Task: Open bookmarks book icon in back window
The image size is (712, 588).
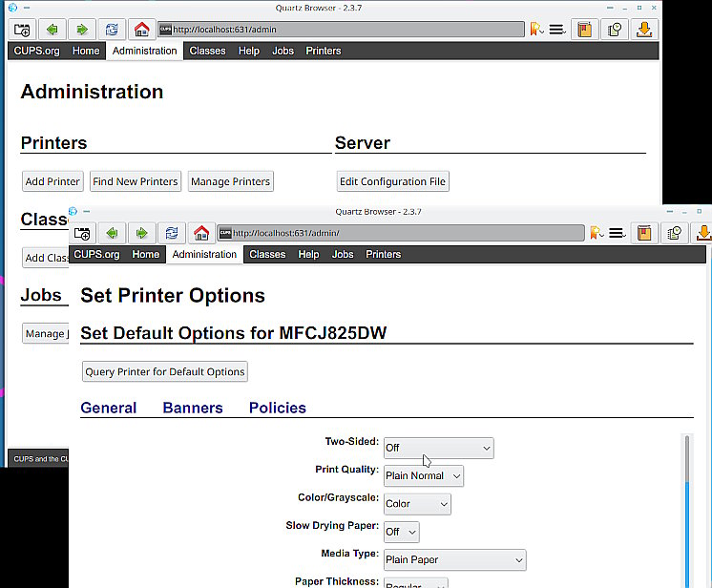Action: (584, 30)
